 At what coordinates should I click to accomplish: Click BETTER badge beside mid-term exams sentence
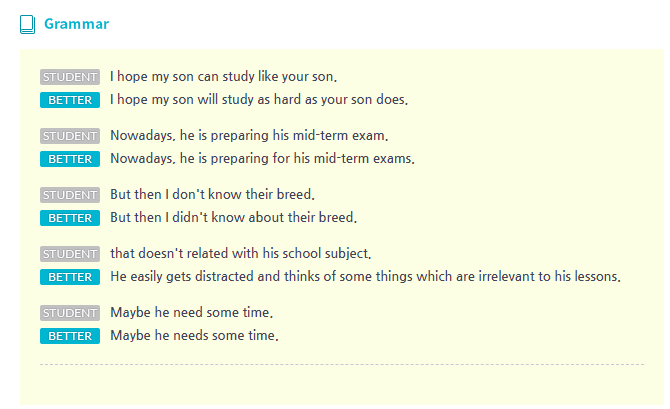[70, 159]
